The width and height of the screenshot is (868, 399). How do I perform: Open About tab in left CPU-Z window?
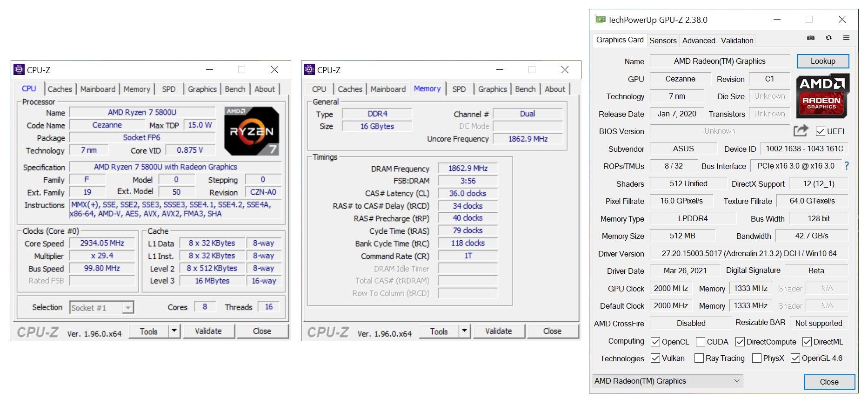pyautogui.click(x=265, y=89)
